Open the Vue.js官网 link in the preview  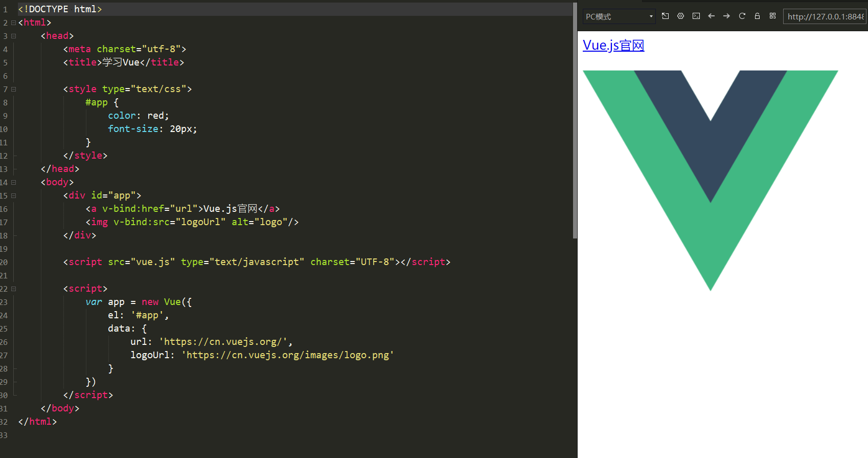[x=613, y=46]
